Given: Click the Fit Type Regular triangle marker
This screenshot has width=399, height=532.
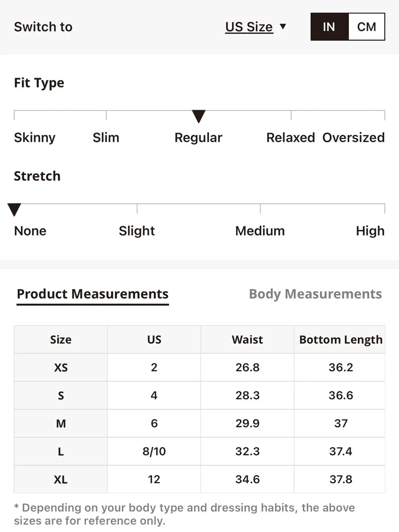Looking at the screenshot, I should pos(199,117).
